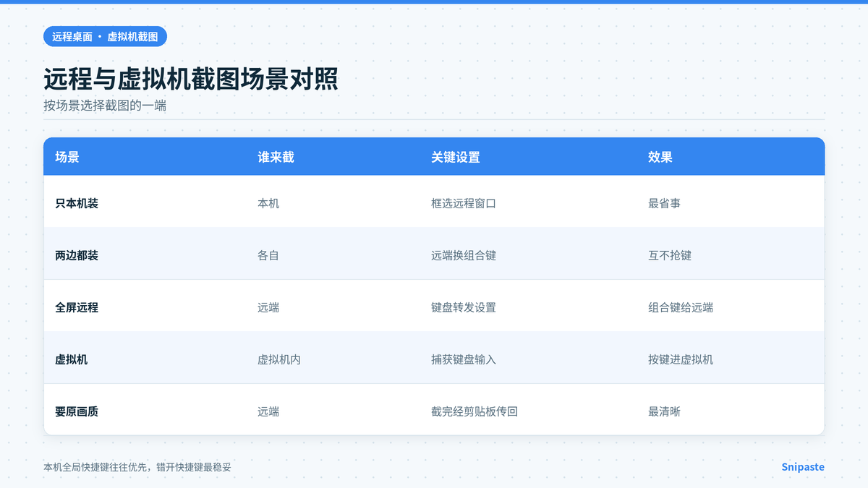The image size is (868, 488).
Task: Click the subtitle 按场景选择截图的一端
Action: (x=105, y=106)
